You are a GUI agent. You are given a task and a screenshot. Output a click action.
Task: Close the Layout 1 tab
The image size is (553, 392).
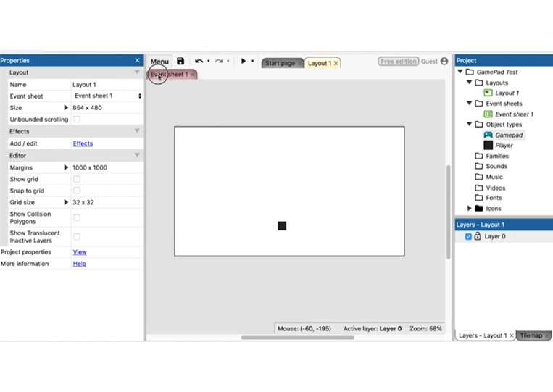336,64
